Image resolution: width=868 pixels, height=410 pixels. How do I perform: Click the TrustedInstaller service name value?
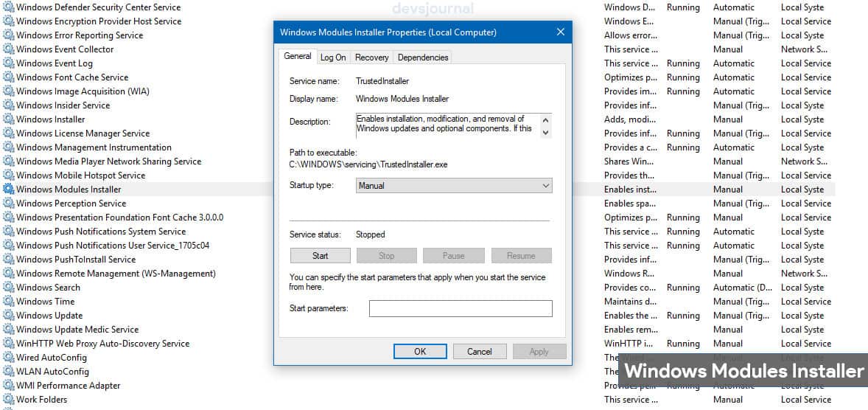tap(382, 81)
